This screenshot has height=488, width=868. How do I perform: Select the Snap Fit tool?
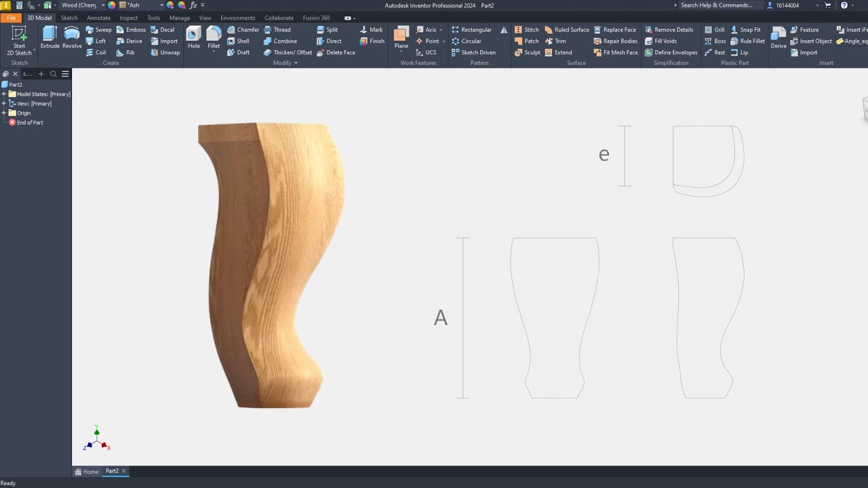click(x=745, y=30)
